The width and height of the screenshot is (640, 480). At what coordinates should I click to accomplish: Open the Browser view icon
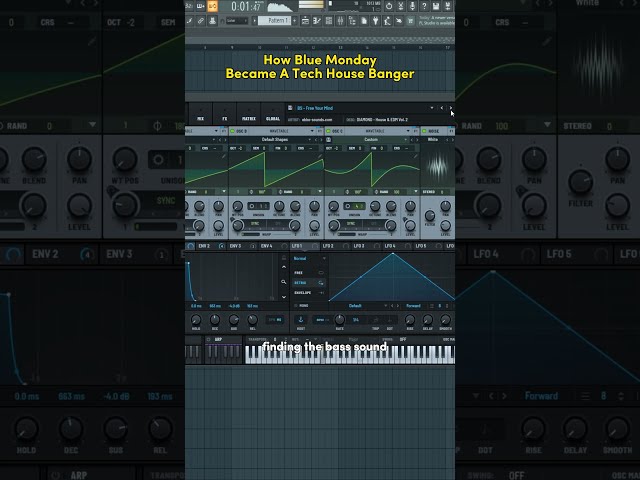coord(352,21)
